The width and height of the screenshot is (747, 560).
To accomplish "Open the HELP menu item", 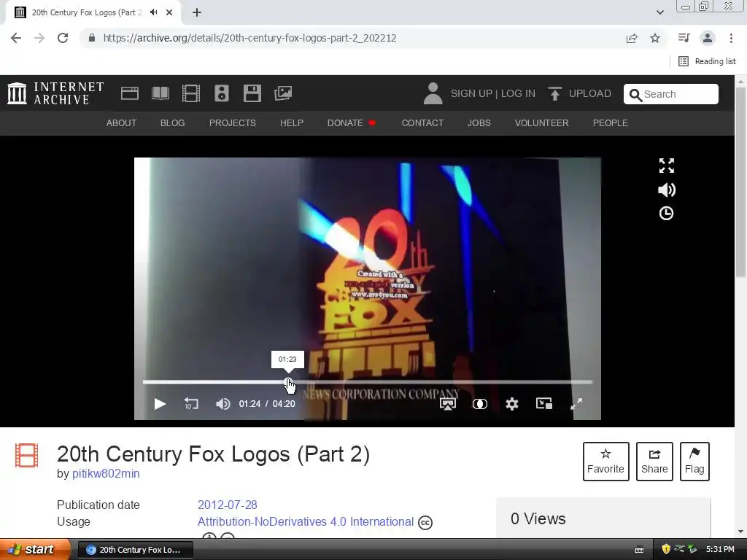I will coord(292,122).
